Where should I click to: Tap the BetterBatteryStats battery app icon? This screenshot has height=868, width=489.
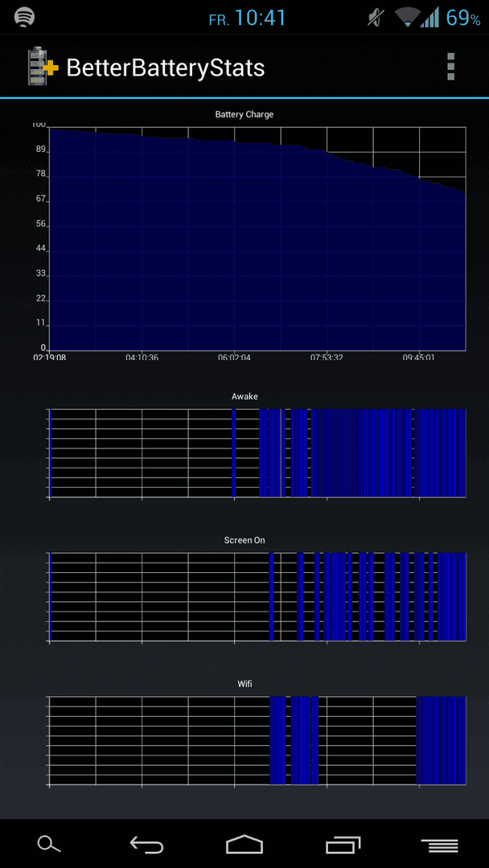[43, 67]
